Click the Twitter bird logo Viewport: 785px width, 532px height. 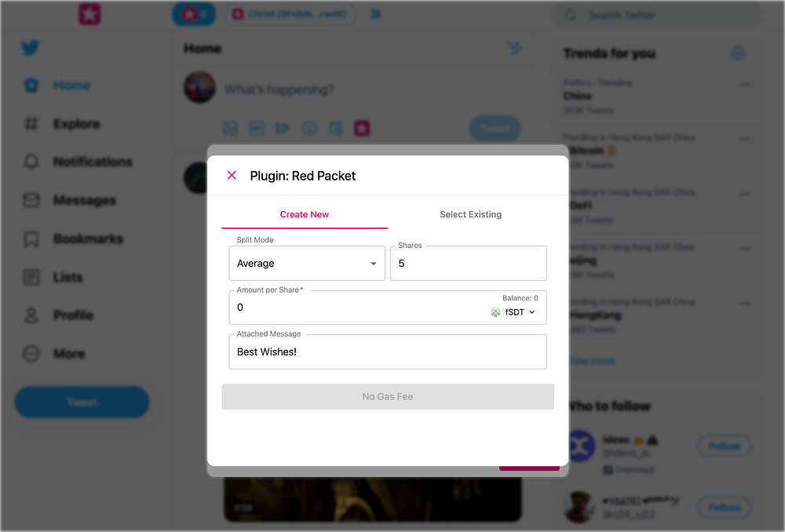tap(31, 48)
